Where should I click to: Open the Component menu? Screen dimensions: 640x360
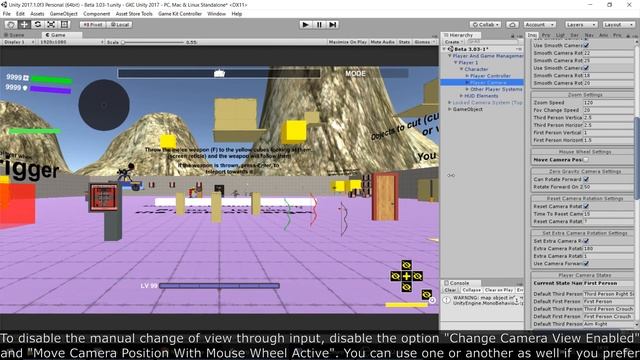pyautogui.click(x=97, y=14)
